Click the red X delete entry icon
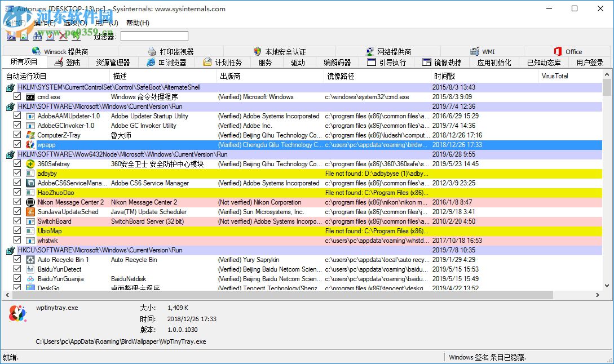Screen dimensions: 614x364 click(63, 35)
